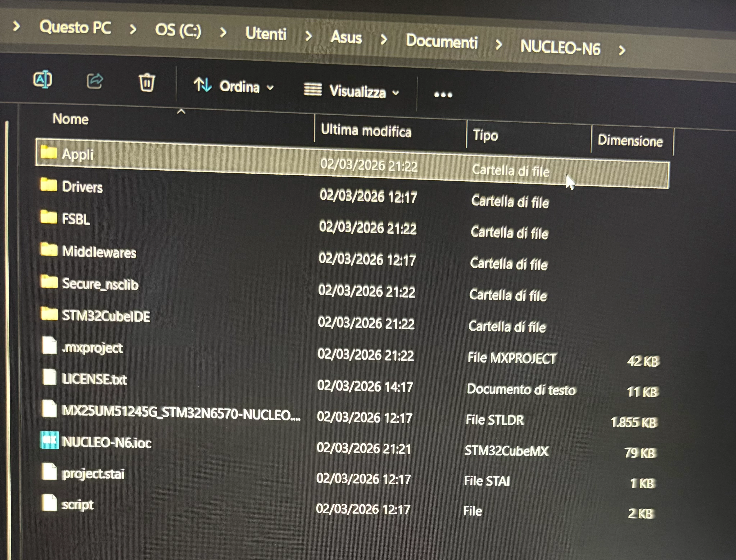Sort by the Nome column header
Screen dimensions: 736x560
click(71, 119)
